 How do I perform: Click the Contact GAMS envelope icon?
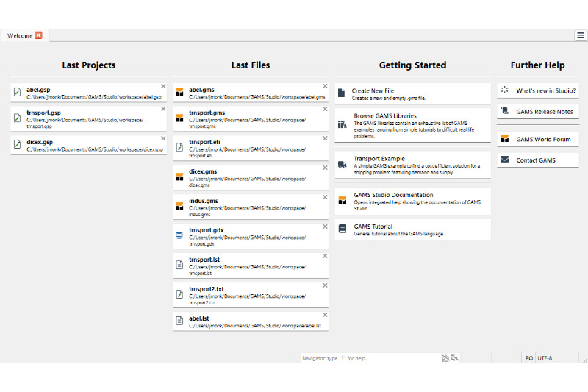coord(505,160)
